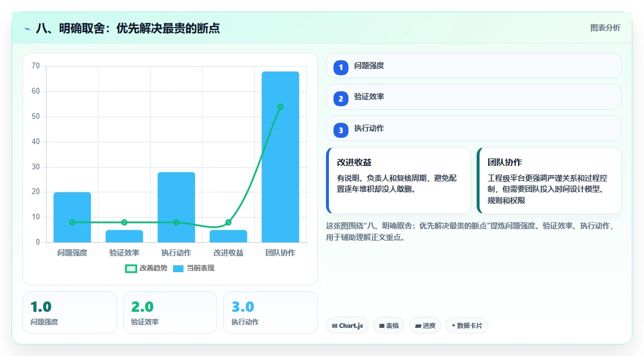The image size is (644, 356).
Task: Click the 2.0 验证效率 stat card
Action: point(170,312)
